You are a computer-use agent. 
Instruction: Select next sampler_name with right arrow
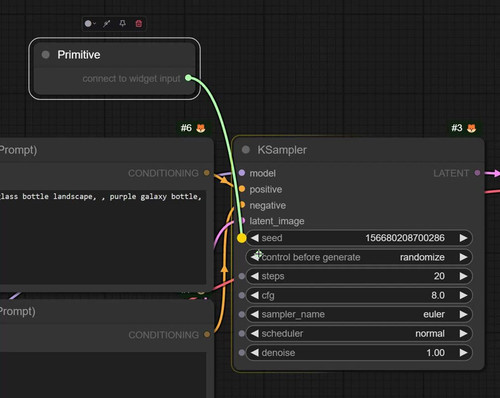click(463, 314)
